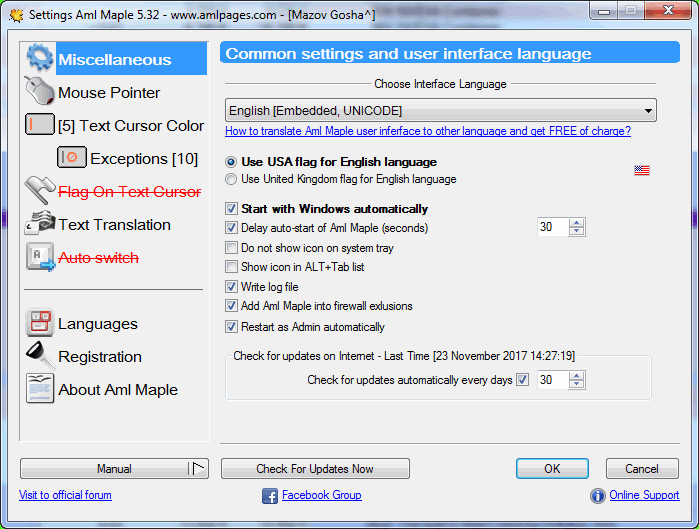
Task: Open Exceptions [10] settings
Action: 144,159
